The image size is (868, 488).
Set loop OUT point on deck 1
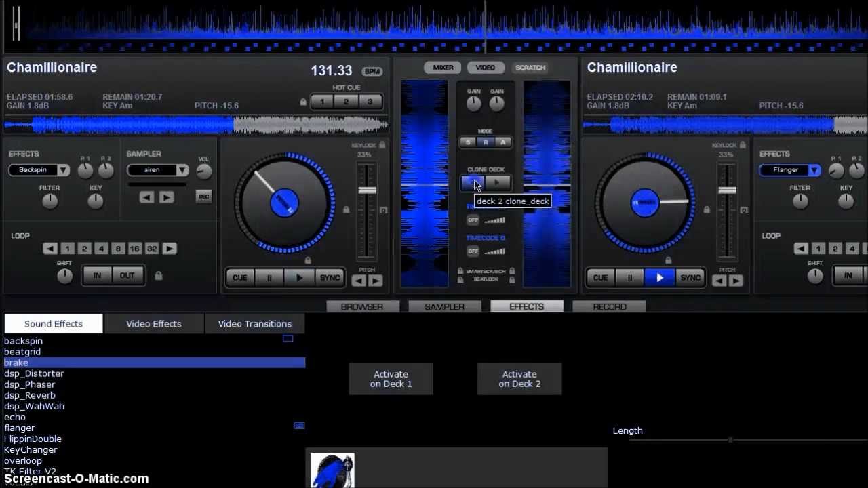click(127, 276)
